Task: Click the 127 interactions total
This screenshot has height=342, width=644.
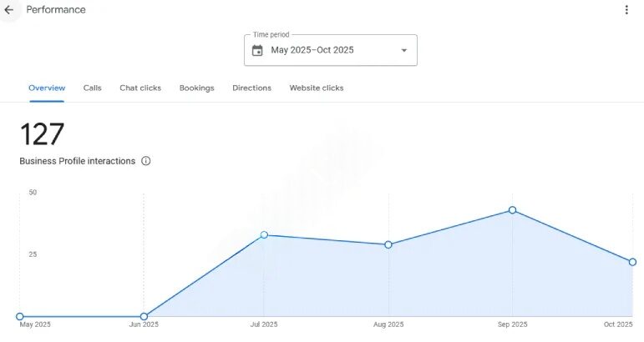Action: pos(42,134)
